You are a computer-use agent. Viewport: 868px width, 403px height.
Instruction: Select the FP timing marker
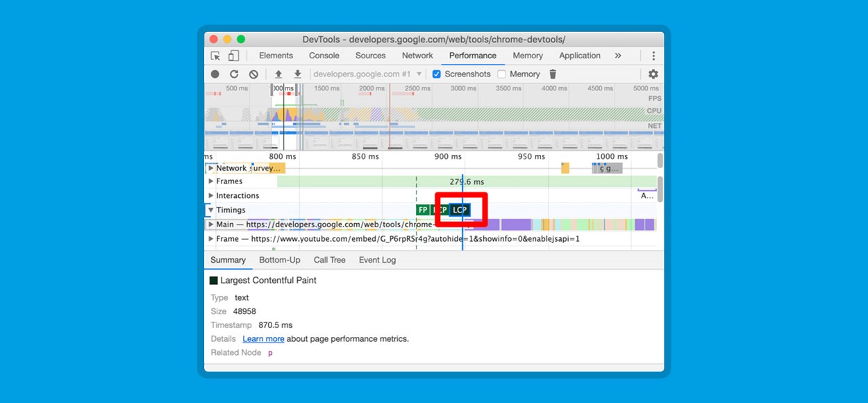point(423,210)
